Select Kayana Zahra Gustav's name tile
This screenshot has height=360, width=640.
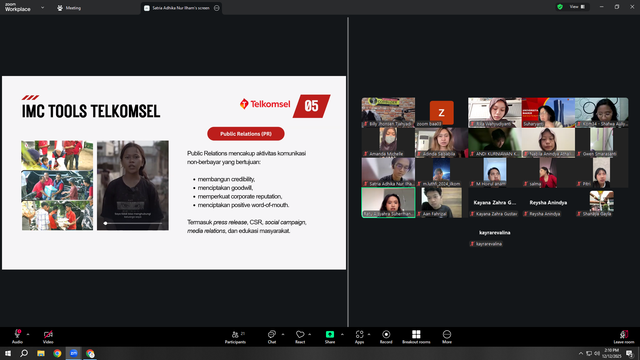[495, 203]
